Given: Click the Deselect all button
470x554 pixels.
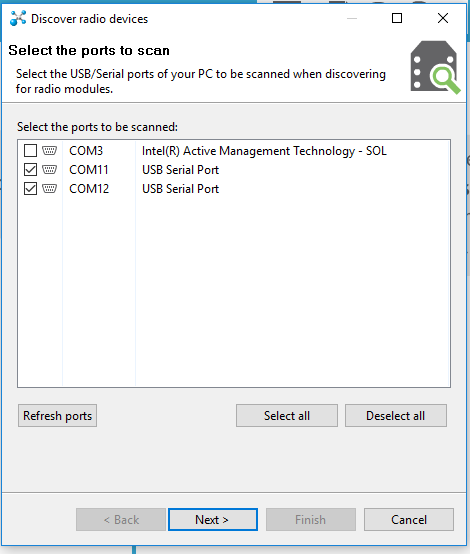Looking at the screenshot, I should tap(396, 416).
